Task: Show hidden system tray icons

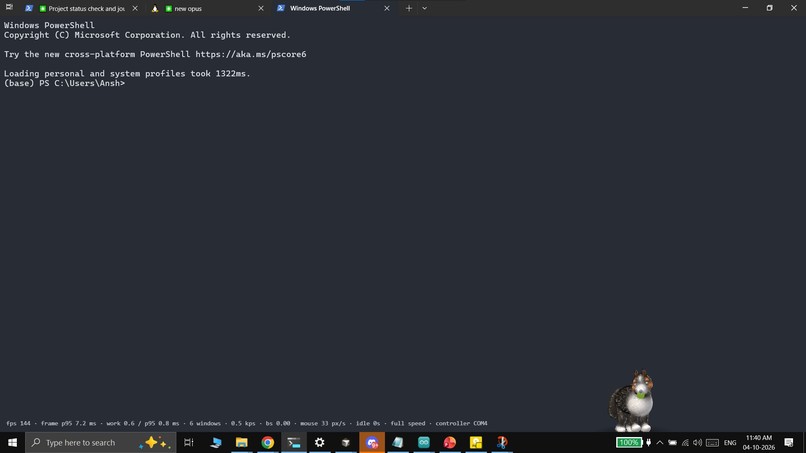Action: tap(660, 442)
